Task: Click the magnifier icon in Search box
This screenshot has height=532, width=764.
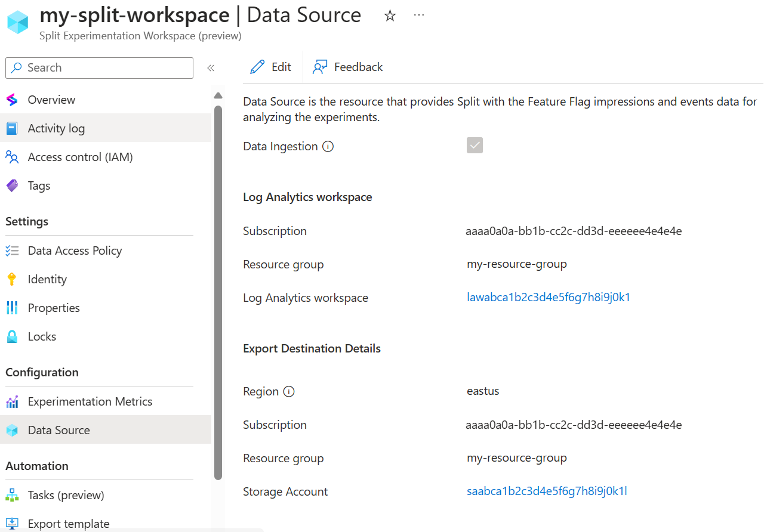Action: [17, 67]
